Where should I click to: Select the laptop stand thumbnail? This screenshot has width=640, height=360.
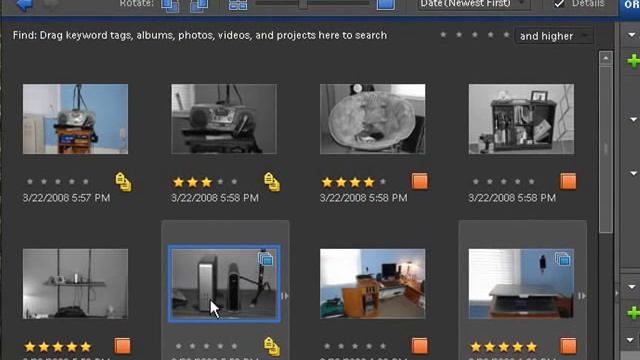[521, 284]
